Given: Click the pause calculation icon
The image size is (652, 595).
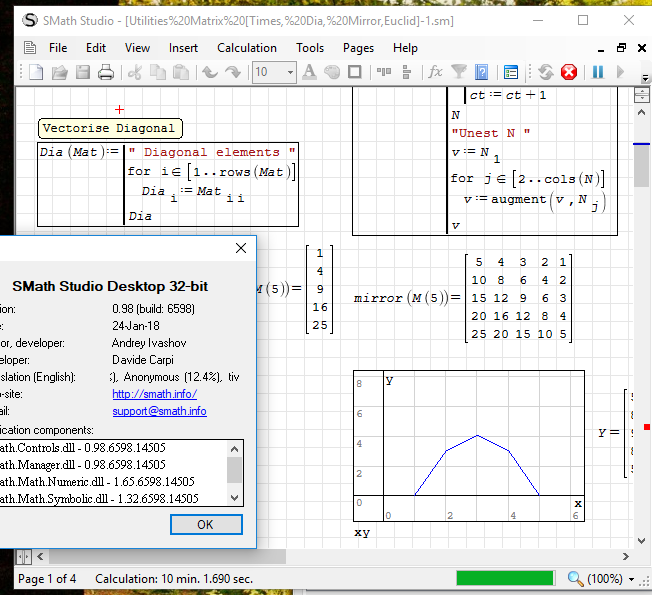Looking at the screenshot, I should (x=598, y=72).
